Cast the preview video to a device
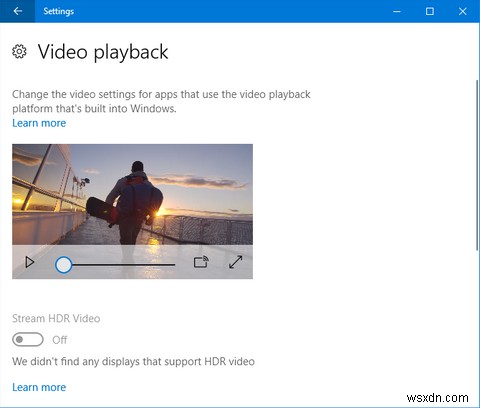 point(201,262)
